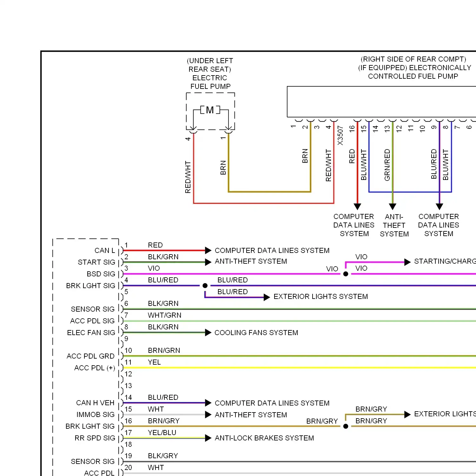The image size is (476, 476).
Task: Click COMPUTER DATA LINES SYSTEM on pin 1 row
Action: coord(272,250)
